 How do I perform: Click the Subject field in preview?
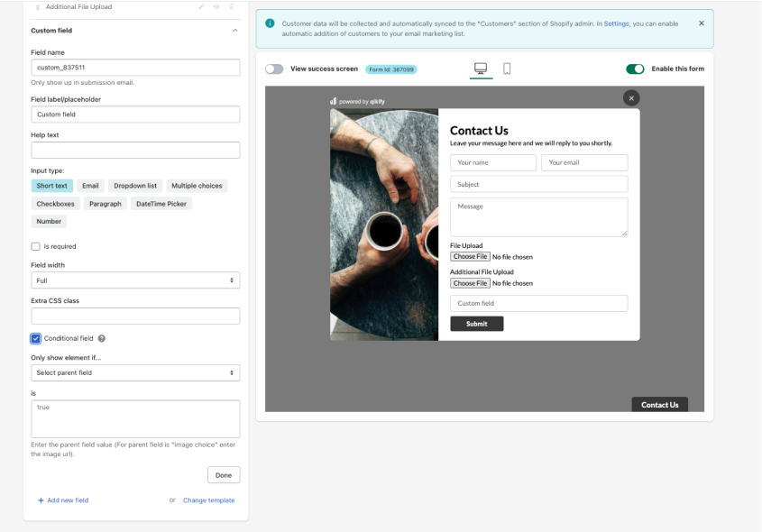tap(539, 184)
